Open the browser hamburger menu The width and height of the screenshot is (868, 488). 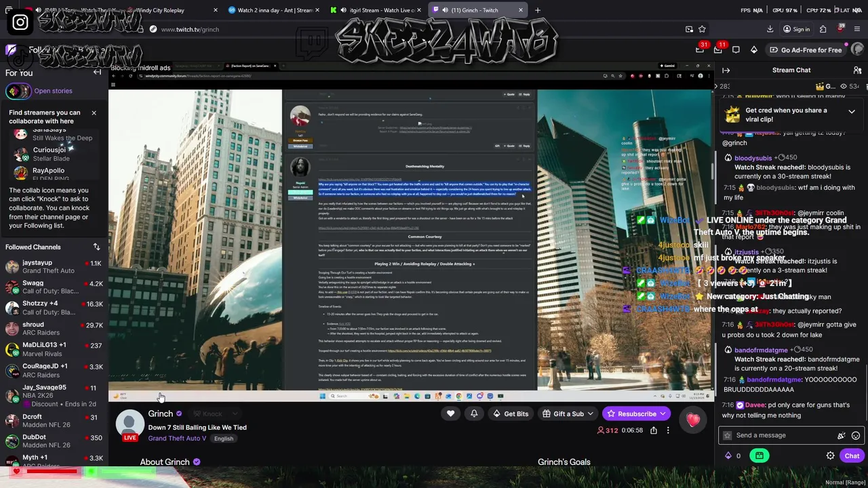857,29
